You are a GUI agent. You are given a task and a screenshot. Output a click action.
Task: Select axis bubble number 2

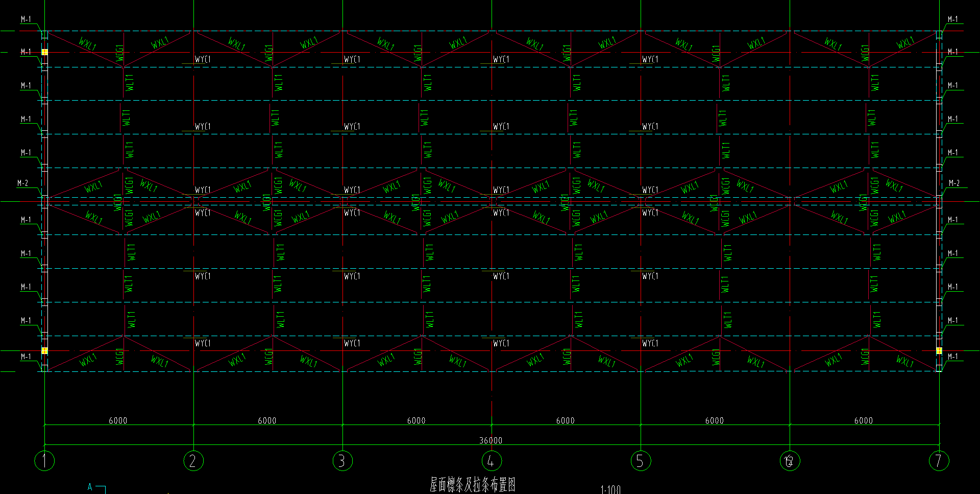(193, 461)
